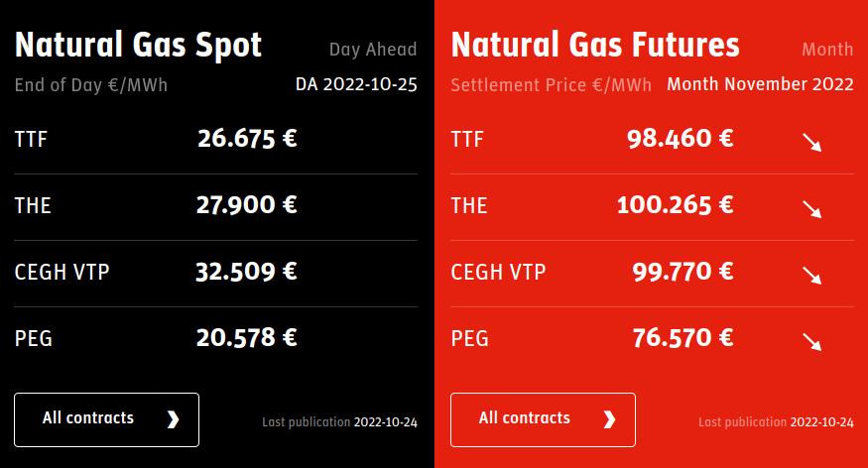The width and height of the screenshot is (868, 468).
Task: Open All contracts for Natural Gas Spot
Action: 106,419
